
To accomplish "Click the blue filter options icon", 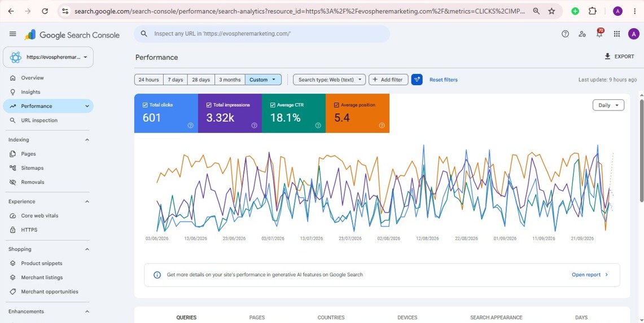I will point(417,79).
